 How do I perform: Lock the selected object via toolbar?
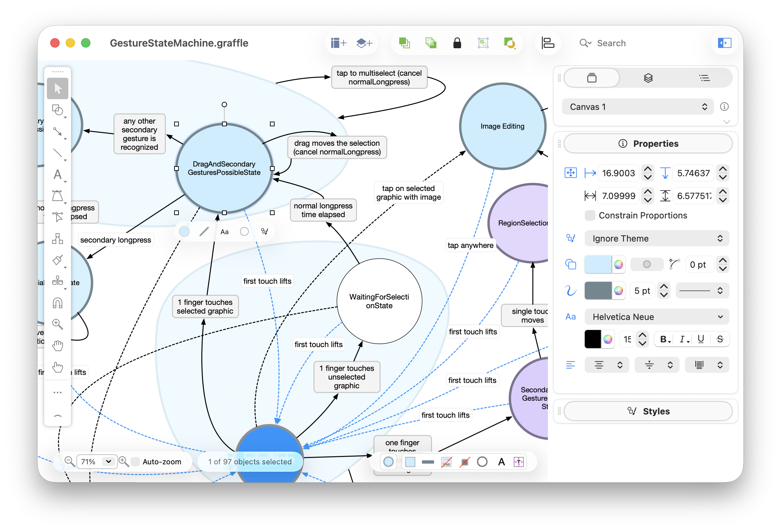[457, 43]
